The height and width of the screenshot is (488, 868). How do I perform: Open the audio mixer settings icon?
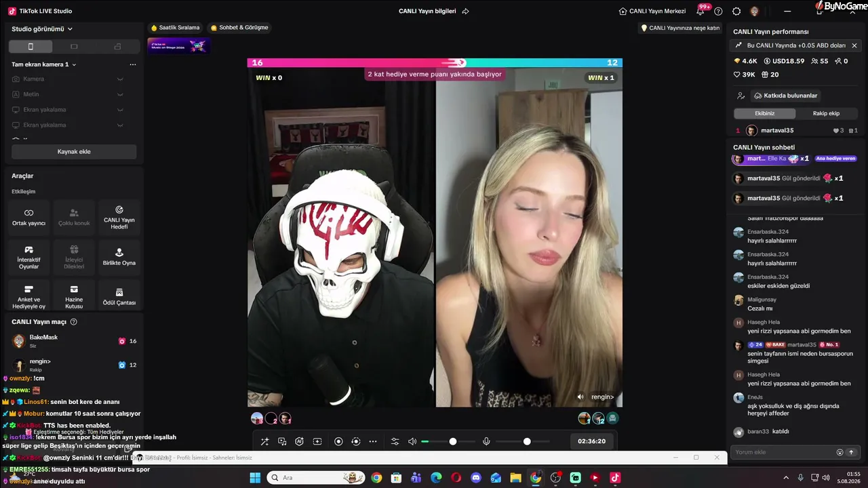pyautogui.click(x=395, y=441)
